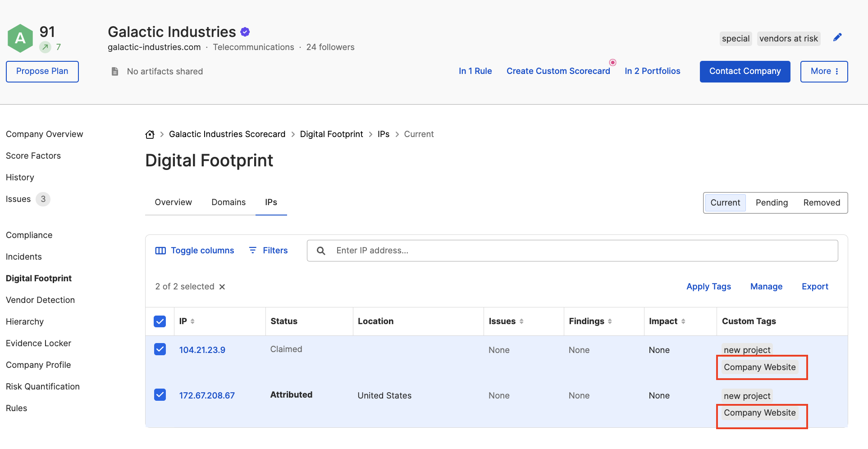Open the Overview tab
Image resolution: width=868 pixels, height=449 pixels.
[173, 202]
